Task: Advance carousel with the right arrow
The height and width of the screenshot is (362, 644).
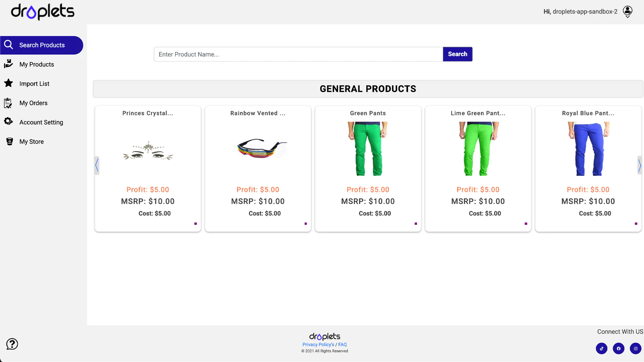Action: (x=639, y=165)
